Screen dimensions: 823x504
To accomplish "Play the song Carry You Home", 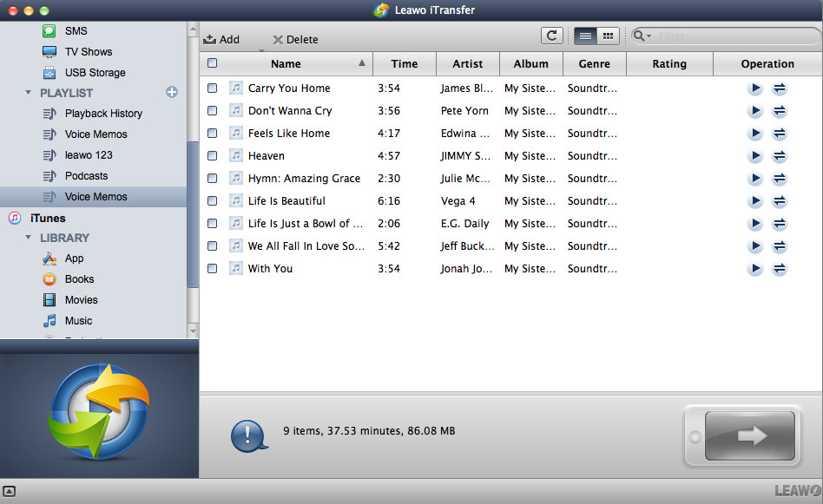I will coord(755,88).
